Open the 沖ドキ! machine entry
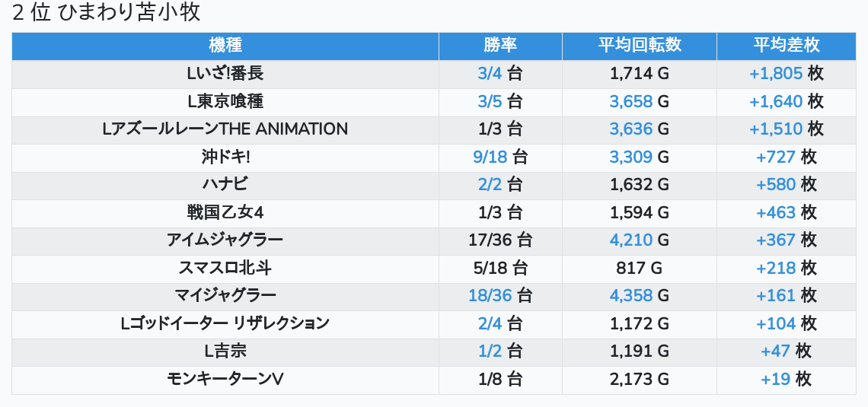The height and width of the screenshot is (407, 868). pos(225,157)
